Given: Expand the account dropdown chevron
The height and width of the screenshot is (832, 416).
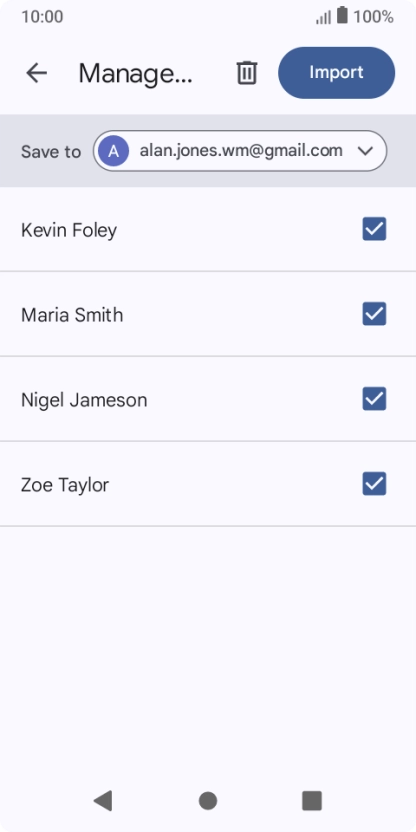Looking at the screenshot, I should 366,151.
